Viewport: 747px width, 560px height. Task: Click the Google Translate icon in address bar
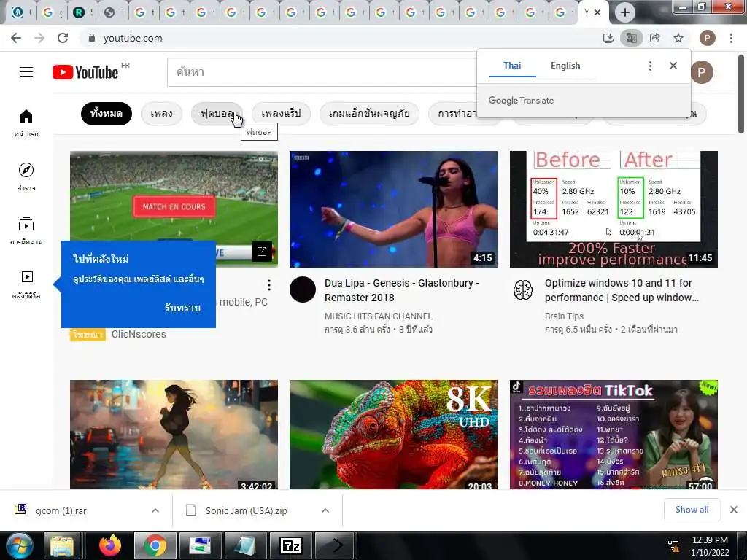click(x=631, y=38)
